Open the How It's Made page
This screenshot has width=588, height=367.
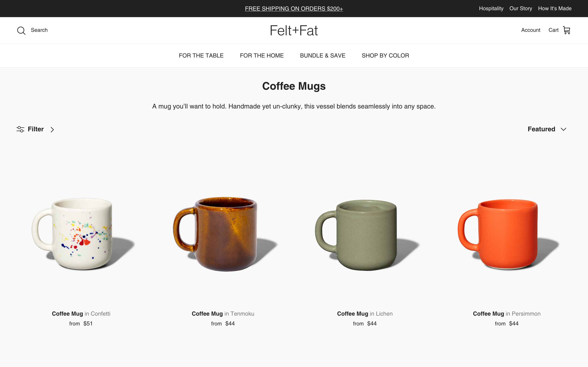tap(555, 9)
